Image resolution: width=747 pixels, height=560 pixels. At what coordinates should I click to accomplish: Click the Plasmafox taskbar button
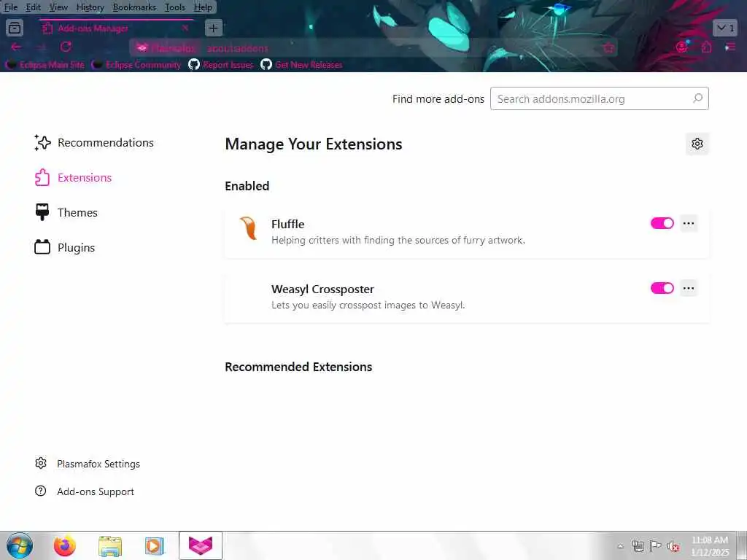pyautogui.click(x=201, y=545)
